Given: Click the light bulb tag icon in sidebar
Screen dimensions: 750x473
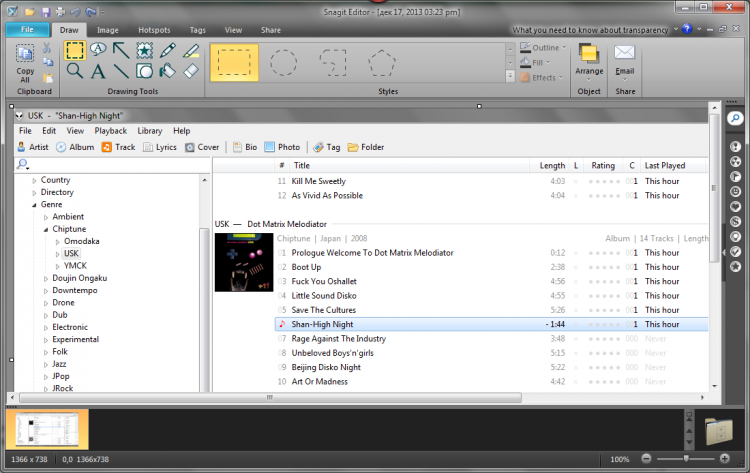Looking at the screenshot, I should click(x=735, y=237).
